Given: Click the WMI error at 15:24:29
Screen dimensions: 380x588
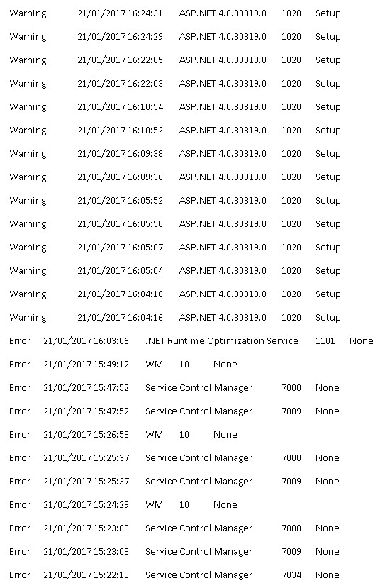Looking at the screenshot, I should [123, 505].
